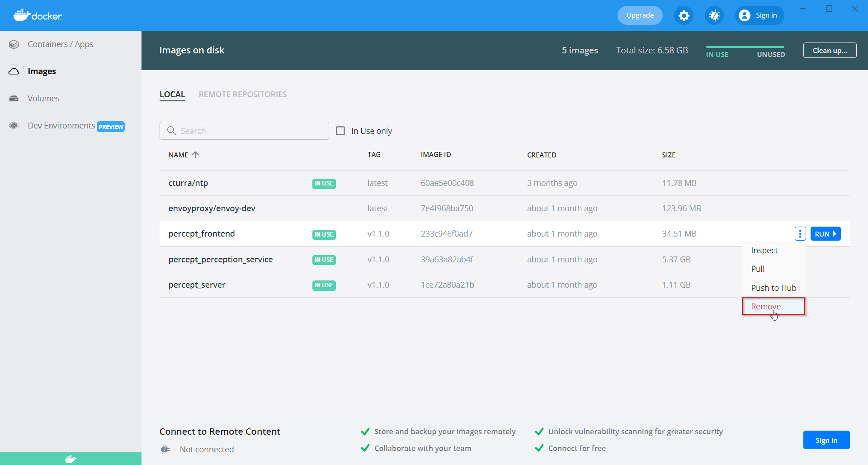Screen dimensions: 868x465
Task: Click image ID 39a63a82ab4f
Action: (x=447, y=260)
